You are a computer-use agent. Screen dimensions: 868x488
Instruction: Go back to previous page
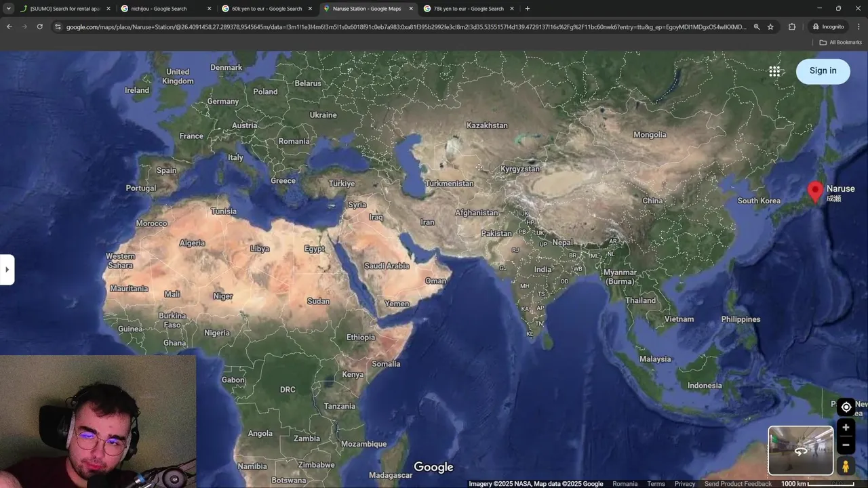point(9,26)
